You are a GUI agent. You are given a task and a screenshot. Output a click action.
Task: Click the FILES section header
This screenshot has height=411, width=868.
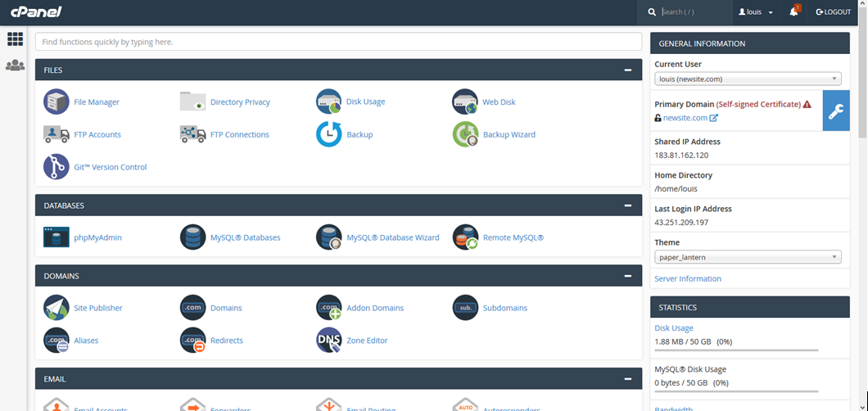[x=338, y=70]
